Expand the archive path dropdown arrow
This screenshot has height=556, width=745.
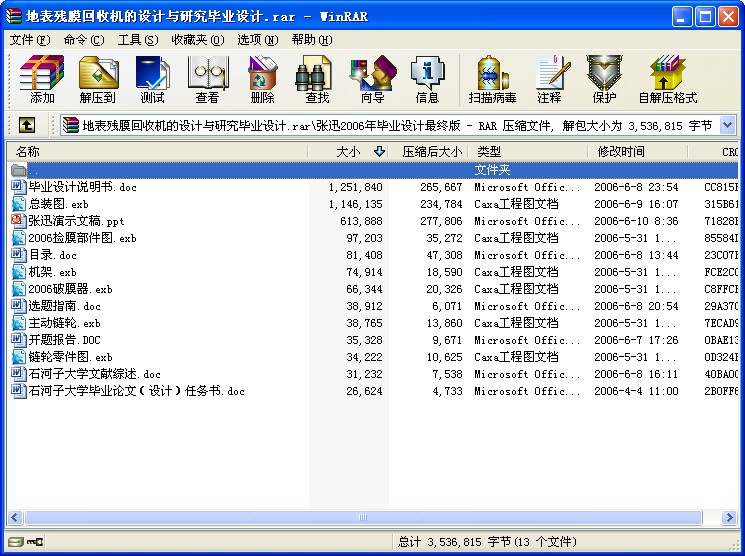click(727, 125)
